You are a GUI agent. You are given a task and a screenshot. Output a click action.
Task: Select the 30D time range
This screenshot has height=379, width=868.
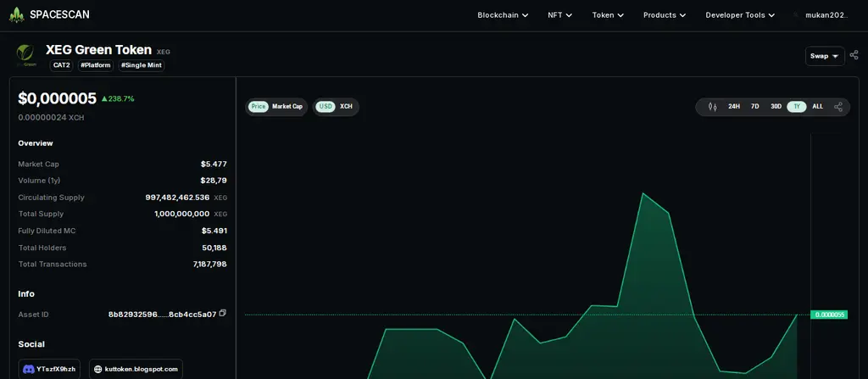click(776, 106)
